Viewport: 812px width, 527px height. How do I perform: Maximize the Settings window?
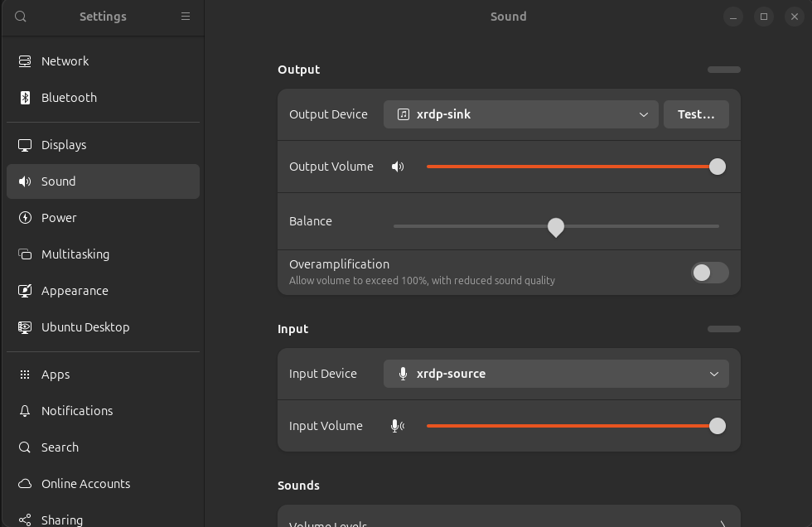pyautogui.click(x=764, y=17)
